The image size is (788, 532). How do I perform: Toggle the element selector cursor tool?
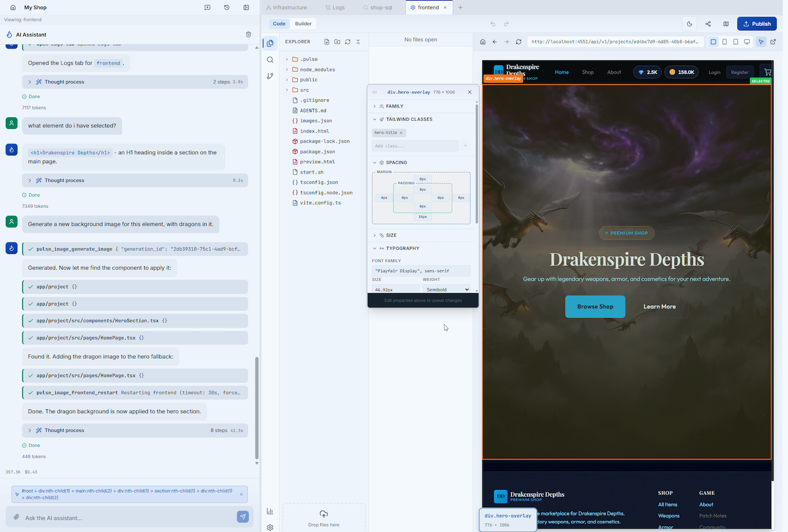761,42
